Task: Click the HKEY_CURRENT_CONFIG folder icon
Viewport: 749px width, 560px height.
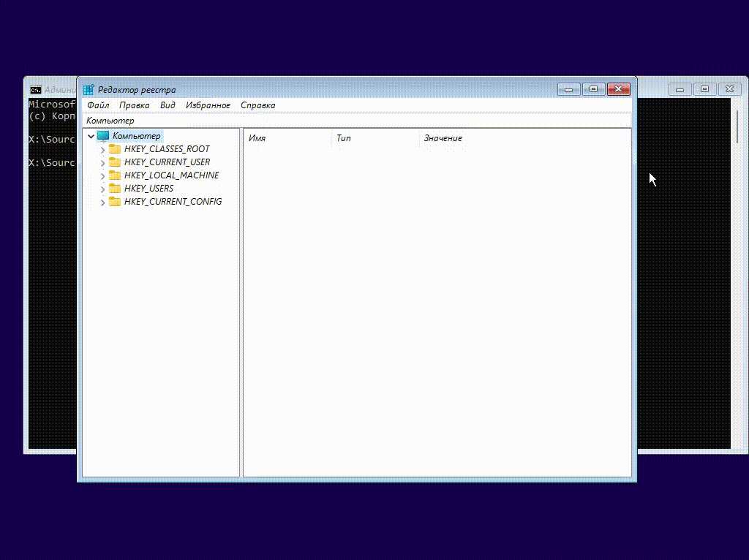Action: (x=115, y=202)
